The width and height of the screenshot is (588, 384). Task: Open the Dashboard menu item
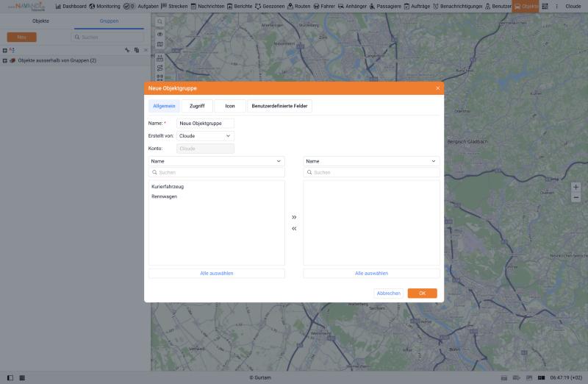[x=71, y=7]
